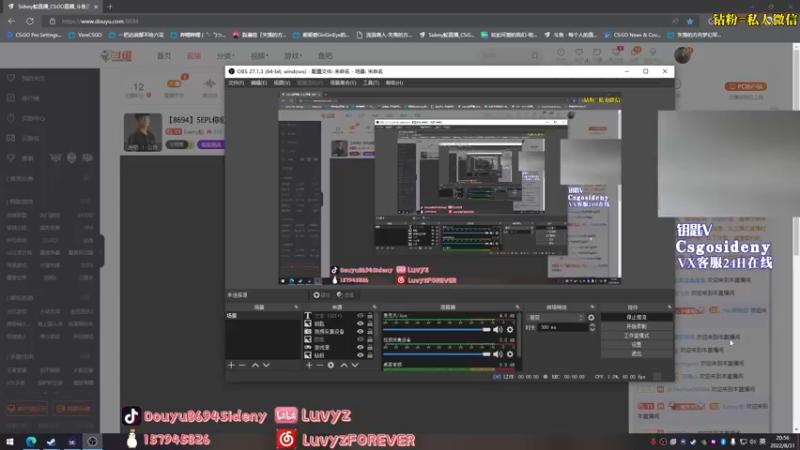Screen dimensions: 800x450
Task: Open source properties gear in Sources panel toolbar
Action: 331,365
